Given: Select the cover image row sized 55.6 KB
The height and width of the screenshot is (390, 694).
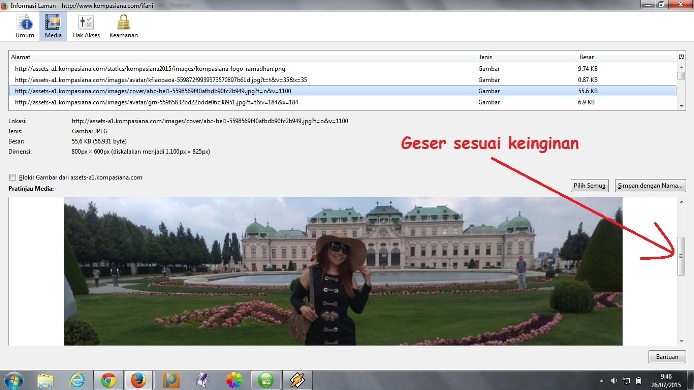Looking at the screenshot, I should pos(343,91).
